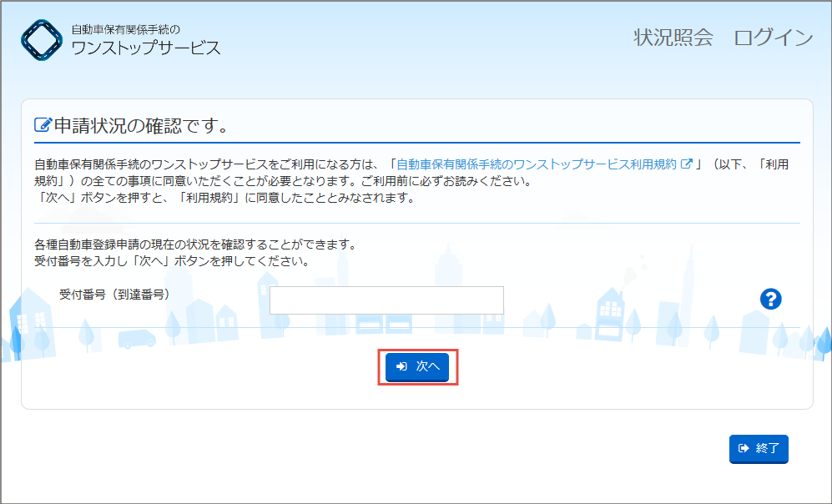Click the 申請状況の確認です。 heading
The height and width of the screenshot is (504, 832).
pyautogui.click(x=142, y=126)
